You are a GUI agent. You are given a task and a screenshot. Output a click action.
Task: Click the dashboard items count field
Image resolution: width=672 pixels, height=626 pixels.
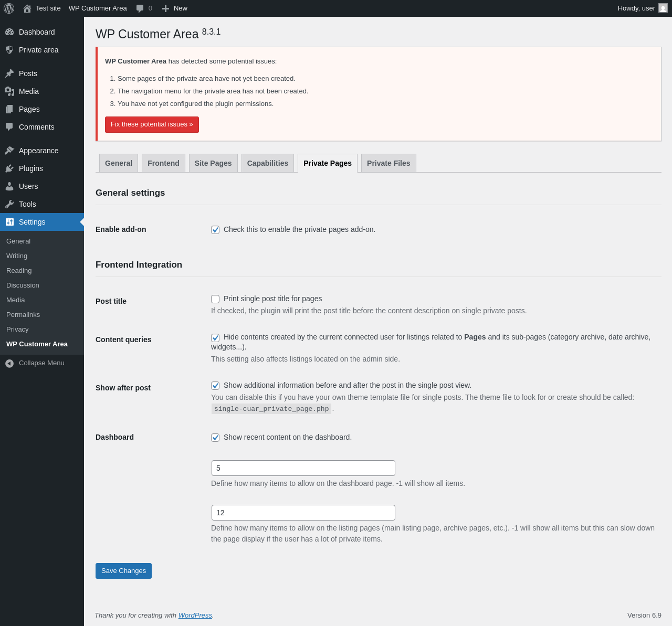point(303,468)
